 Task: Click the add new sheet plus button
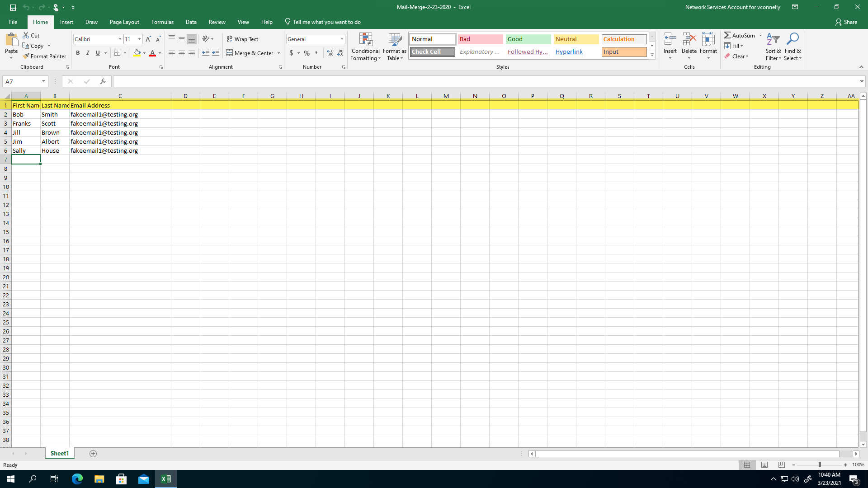(93, 453)
